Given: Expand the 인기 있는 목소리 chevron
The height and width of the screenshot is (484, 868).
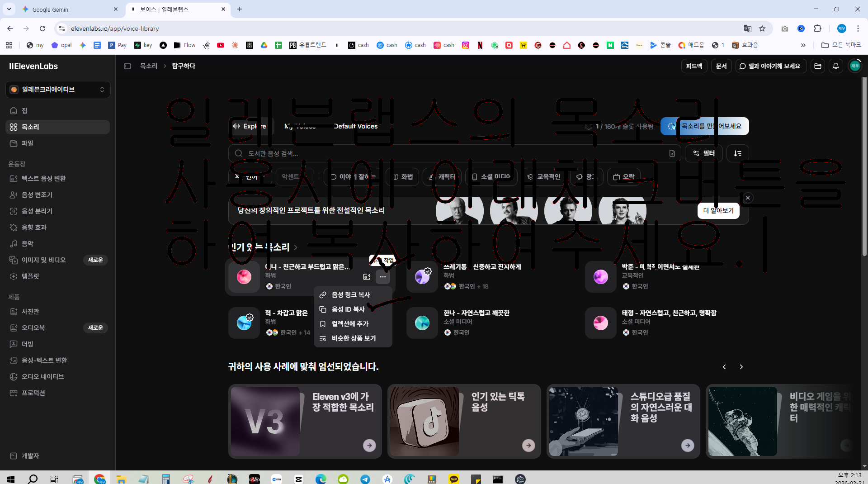Looking at the screenshot, I should coord(296,247).
